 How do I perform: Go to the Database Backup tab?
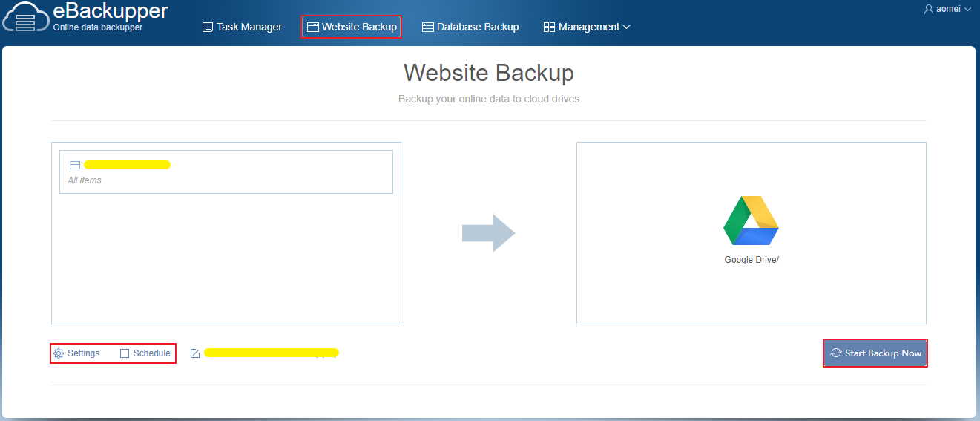pyautogui.click(x=470, y=27)
